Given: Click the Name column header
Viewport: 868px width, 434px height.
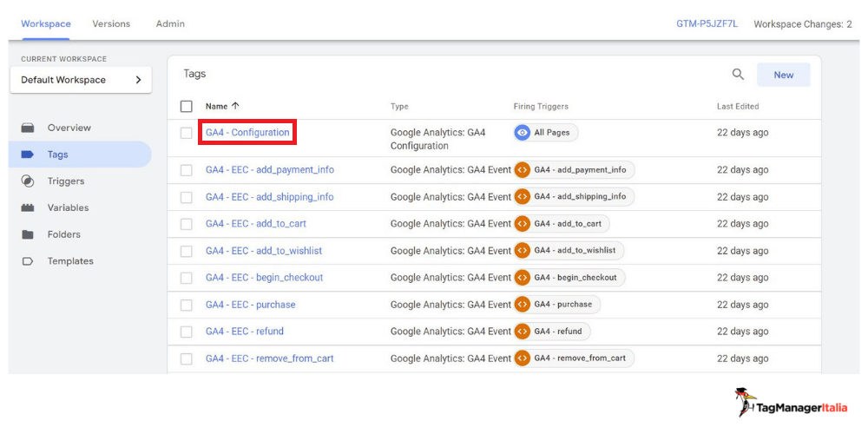Looking at the screenshot, I should click(x=217, y=106).
